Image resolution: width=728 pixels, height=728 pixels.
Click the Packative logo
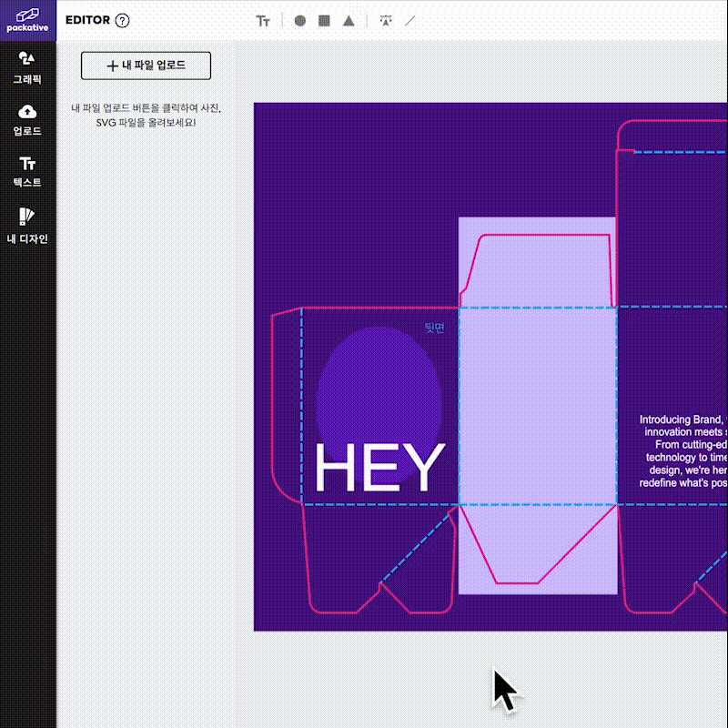[x=26, y=20]
